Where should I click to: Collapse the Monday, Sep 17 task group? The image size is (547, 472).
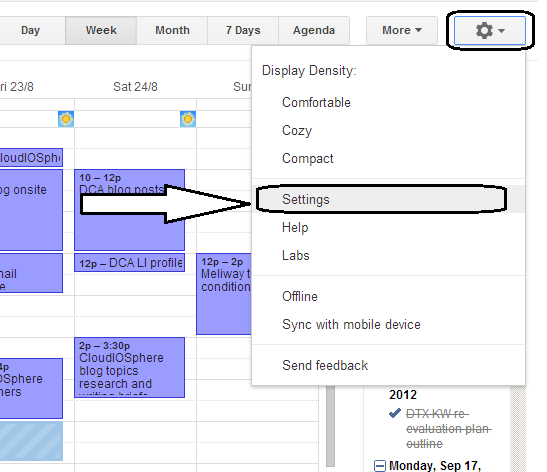(x=380, y=466)
